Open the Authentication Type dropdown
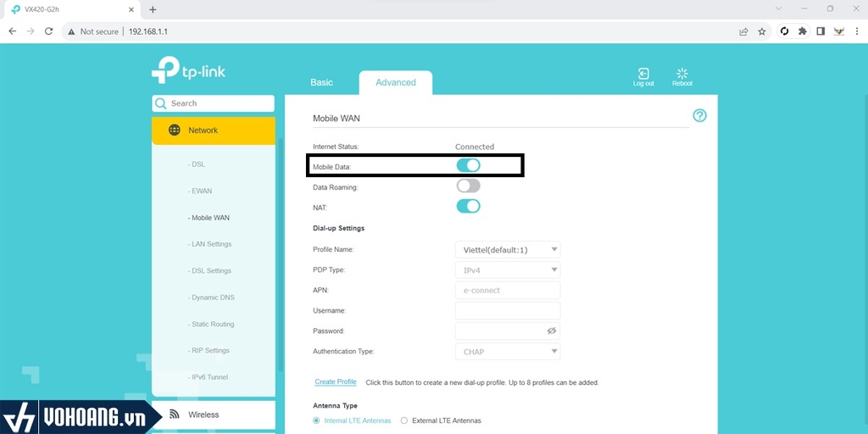The width and height of the screenshot is (868, 434). (x=508, y=352)
